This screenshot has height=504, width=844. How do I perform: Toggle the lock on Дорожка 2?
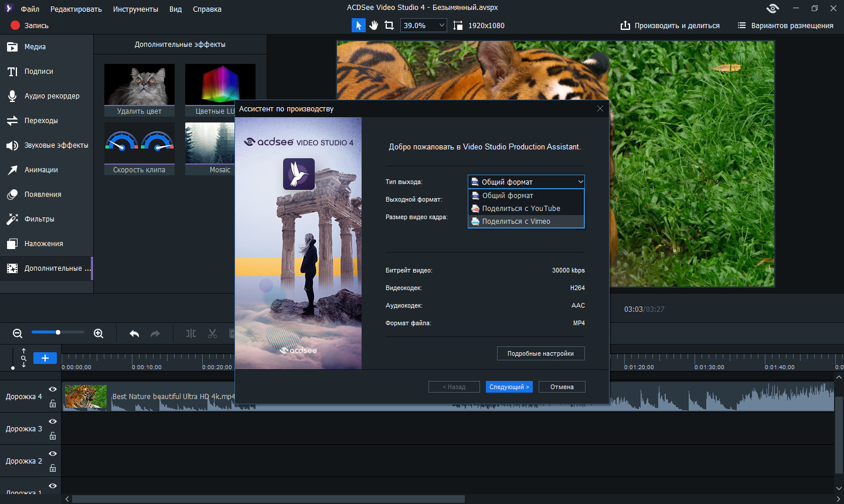click(53, 468)
